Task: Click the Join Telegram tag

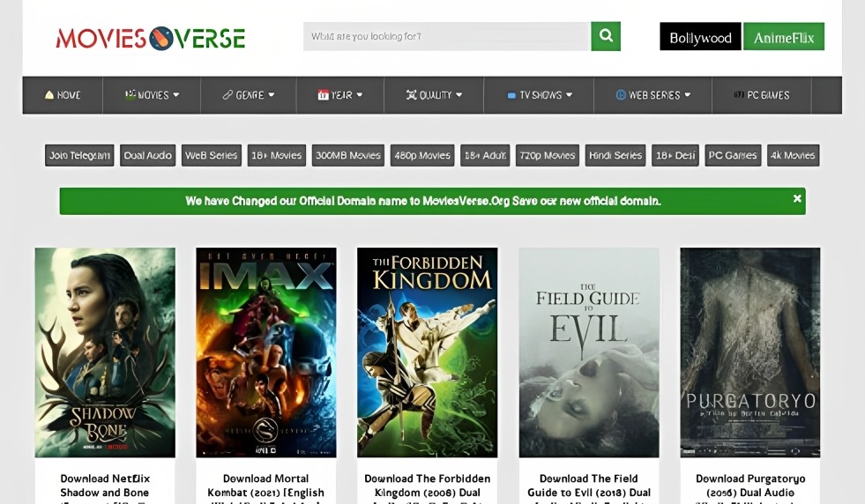Action: point(79,155)
